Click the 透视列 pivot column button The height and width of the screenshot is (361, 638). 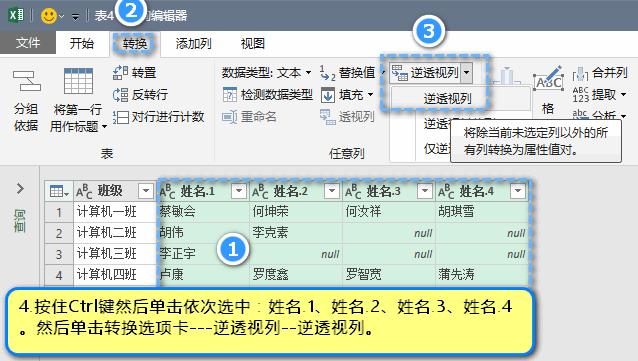click(x=347, y=117)
